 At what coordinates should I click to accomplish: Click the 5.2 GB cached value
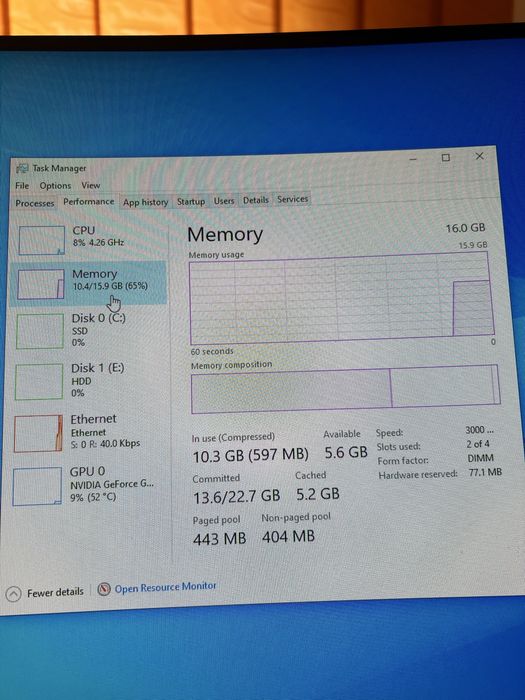coord(318,494)
